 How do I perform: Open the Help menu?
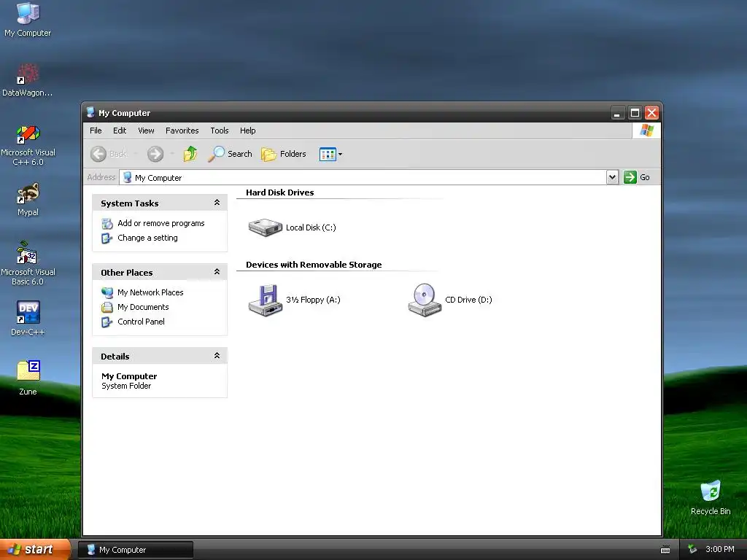point(247,131)
